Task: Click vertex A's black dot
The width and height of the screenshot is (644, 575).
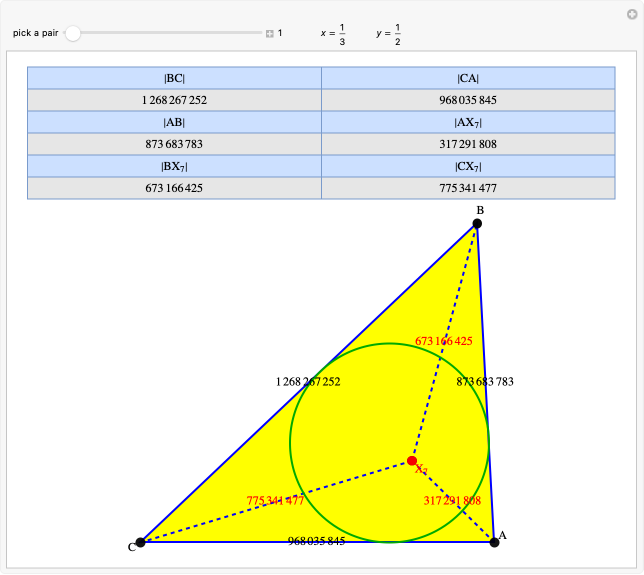Action: tap(494, 542)
